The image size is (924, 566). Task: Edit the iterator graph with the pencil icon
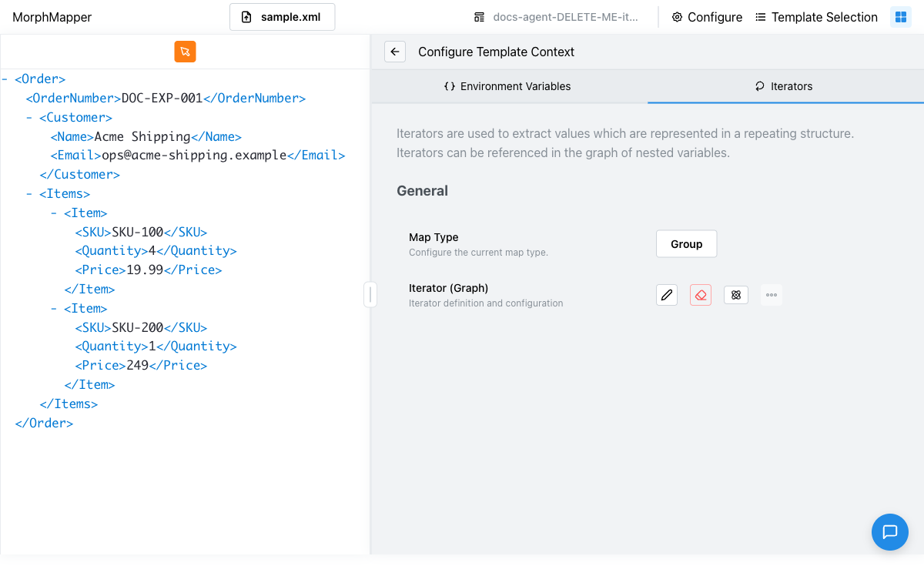click(667, 295)
